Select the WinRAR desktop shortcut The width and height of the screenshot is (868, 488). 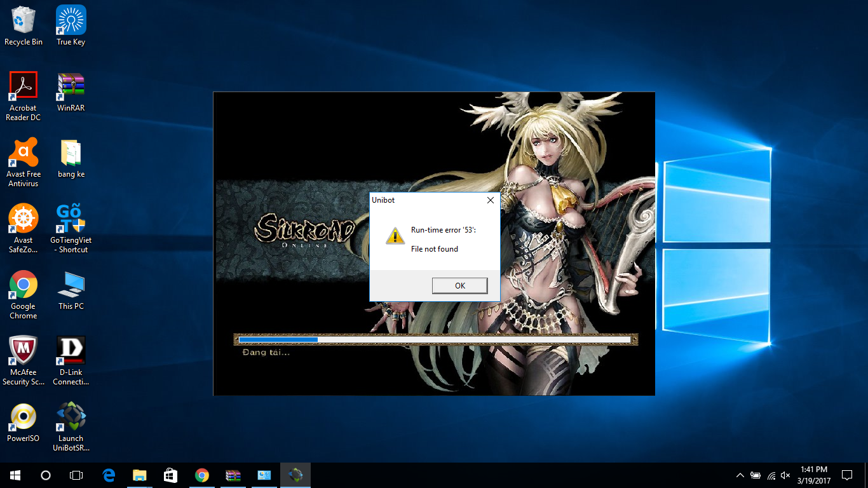(x=71, y=92)
